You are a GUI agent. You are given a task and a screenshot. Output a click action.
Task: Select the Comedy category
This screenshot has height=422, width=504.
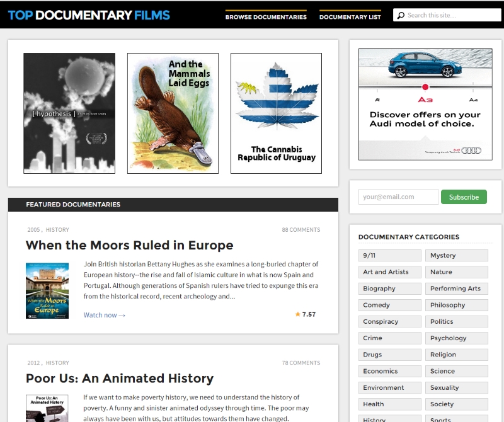pos(389,305)
